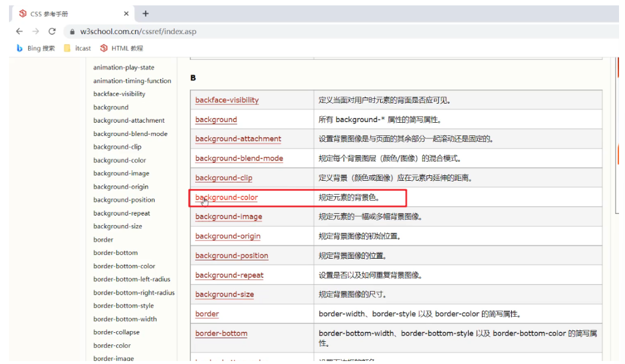The height and width of the screenshot is (364, 625).
Task: Open background-blend-mode table link
Action: click(x=239, y=158)
